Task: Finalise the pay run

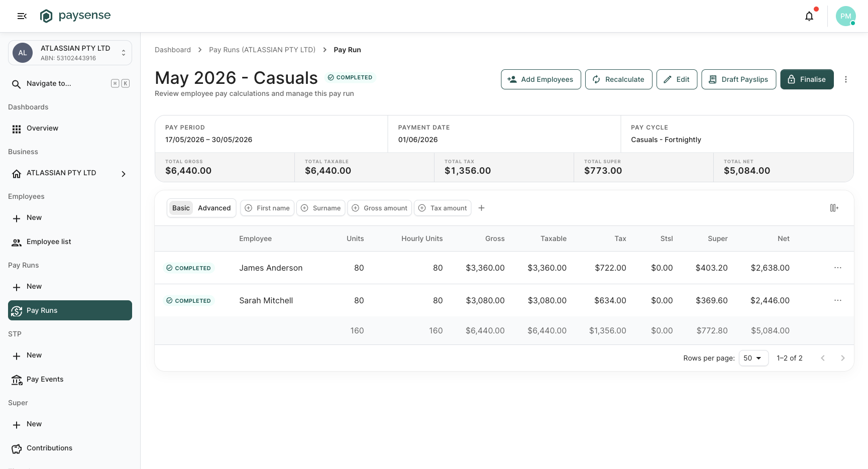Action: pyautogui.click(x=807, y=79)
